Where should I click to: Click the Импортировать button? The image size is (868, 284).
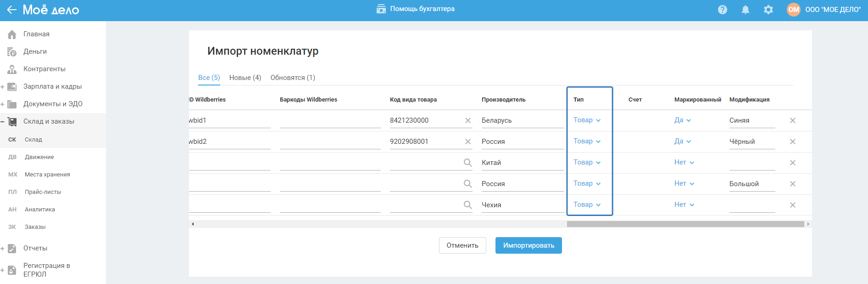click(x=529, y=245)
